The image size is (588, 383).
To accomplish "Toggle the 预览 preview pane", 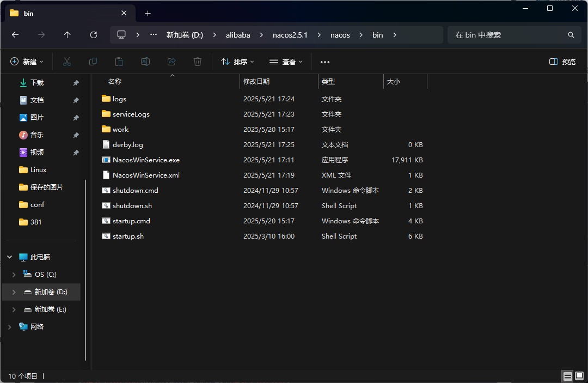I will point(562,62).
